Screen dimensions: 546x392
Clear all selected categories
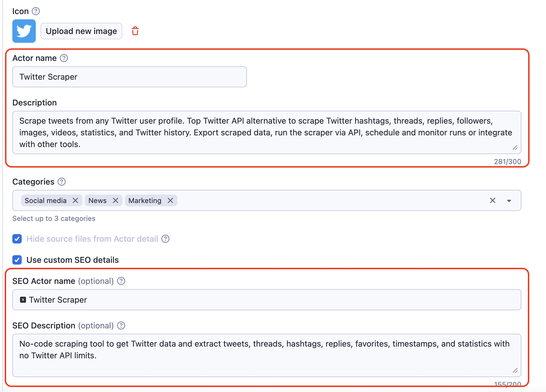[x=493, y=200]
